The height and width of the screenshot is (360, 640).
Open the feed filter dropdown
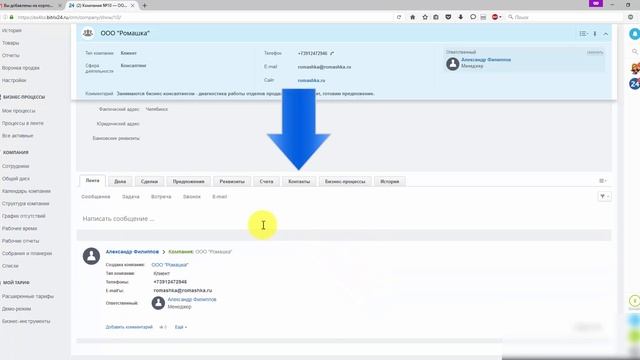coord(604,196)
